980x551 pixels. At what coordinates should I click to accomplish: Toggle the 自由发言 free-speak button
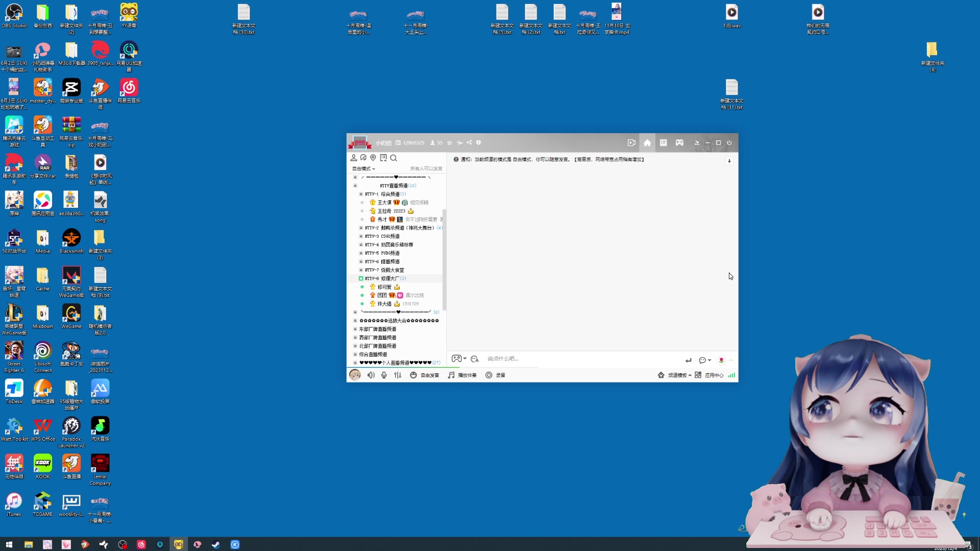point(425,375)
